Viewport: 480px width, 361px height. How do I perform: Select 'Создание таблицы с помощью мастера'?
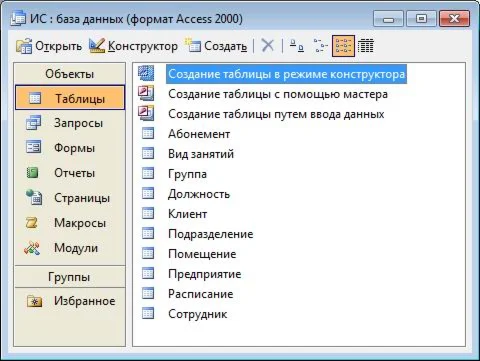click(278, 94)
